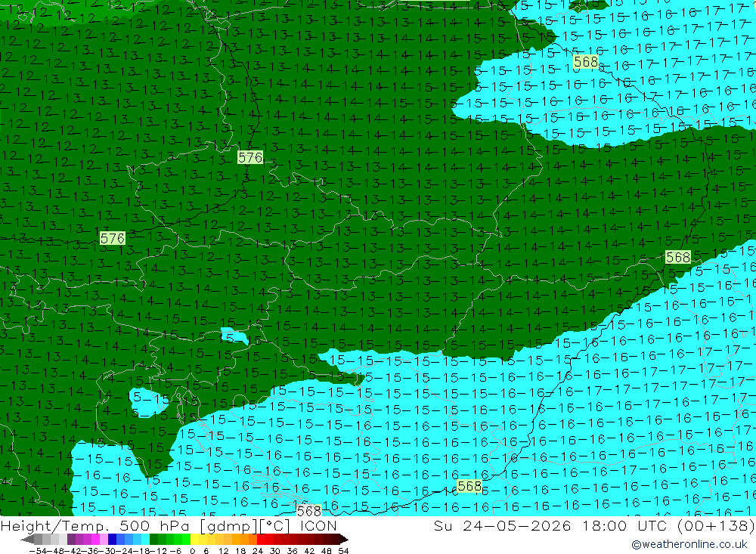This screenshot has height=554, width=756.
Task: Click the '36' positive legend tick label
Action: pos(292,551)
